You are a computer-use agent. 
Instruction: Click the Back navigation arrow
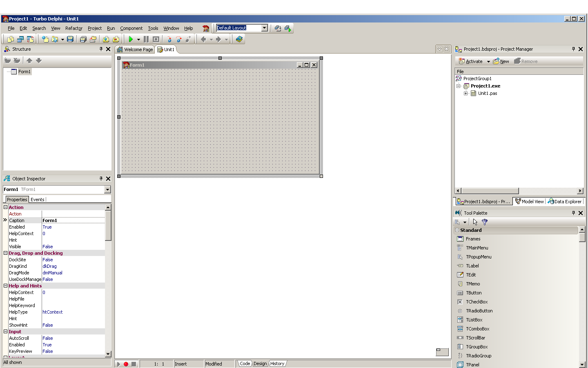coord(203,39)
